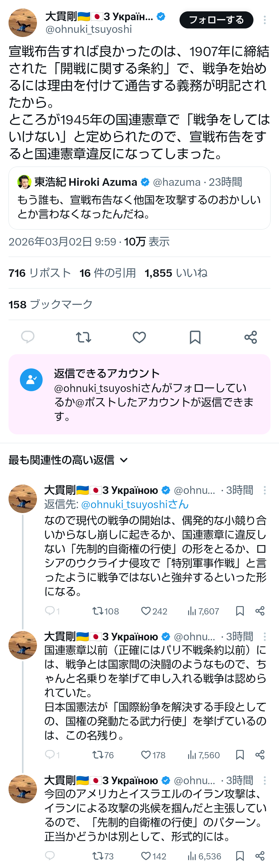This screenshot has width=279, height=868.
Task: Click the フォローする follow button
Action: pos(216,20)
